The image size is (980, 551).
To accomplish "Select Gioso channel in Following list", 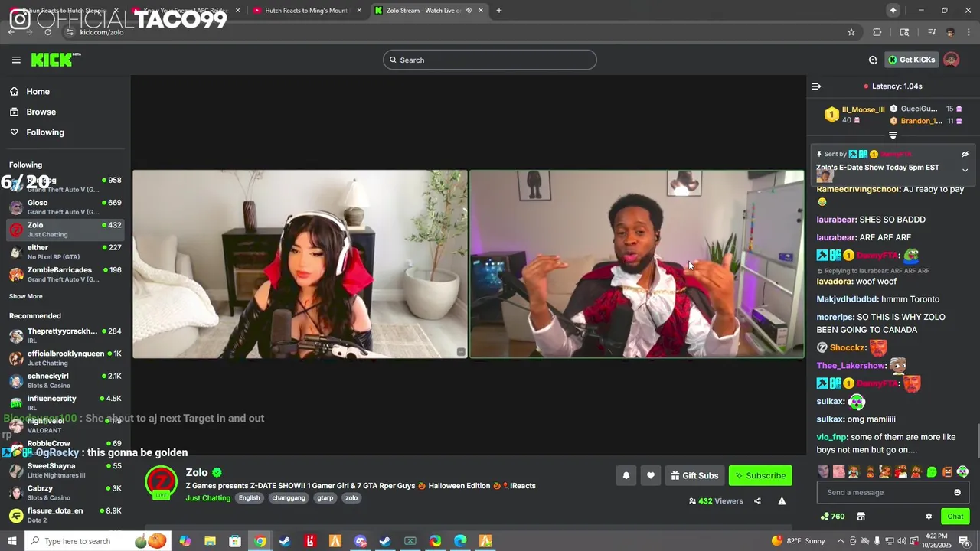I will [65, 207].
